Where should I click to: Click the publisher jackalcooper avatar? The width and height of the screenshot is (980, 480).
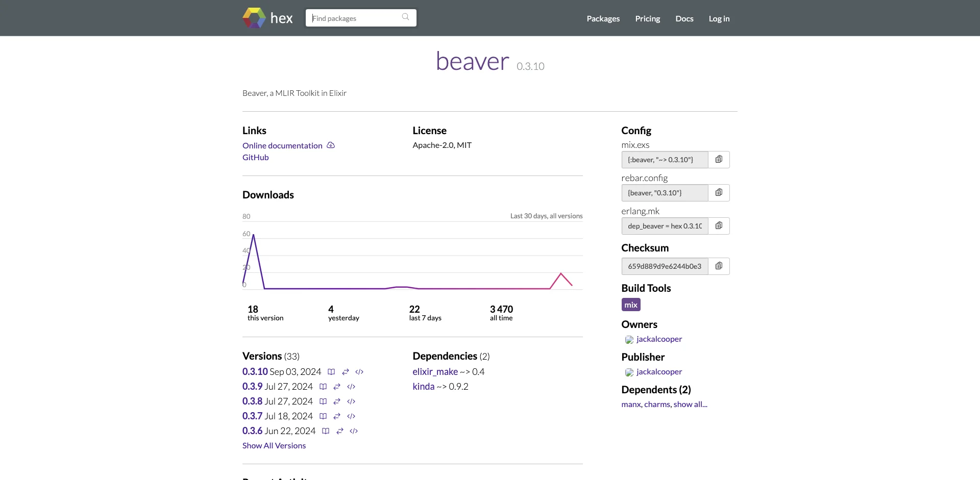click(629, 372)
